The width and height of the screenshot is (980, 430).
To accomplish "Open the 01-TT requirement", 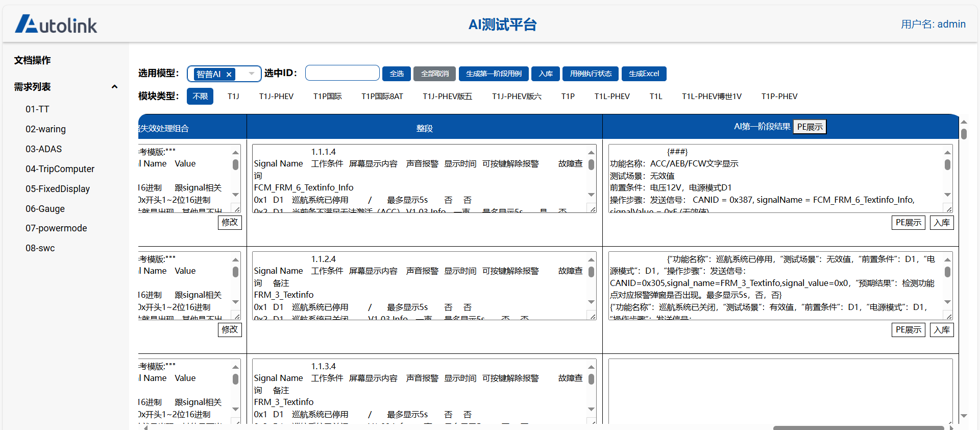I will pyautogui.click(x=37, y=109).
